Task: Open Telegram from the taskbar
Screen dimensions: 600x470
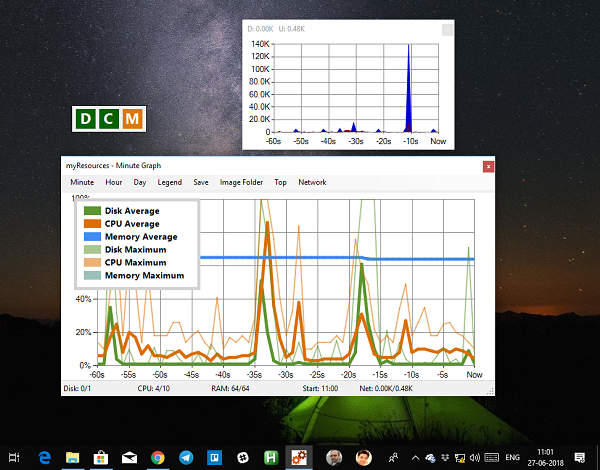Action: point(186,456)
